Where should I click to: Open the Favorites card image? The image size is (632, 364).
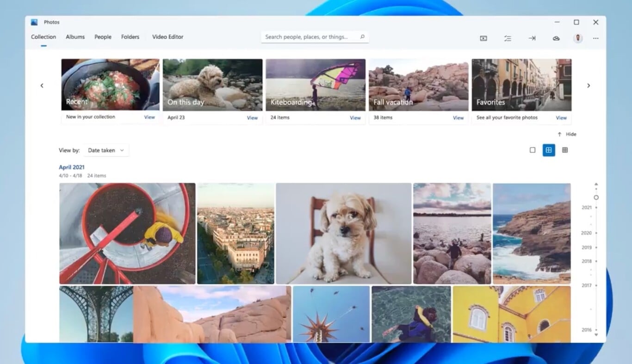pos(521,85)
